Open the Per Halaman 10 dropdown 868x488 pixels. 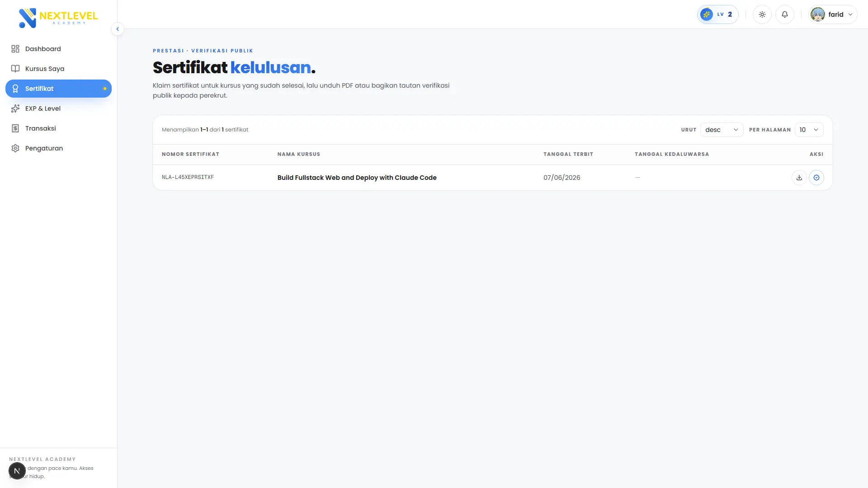click(x=809, y=130)
